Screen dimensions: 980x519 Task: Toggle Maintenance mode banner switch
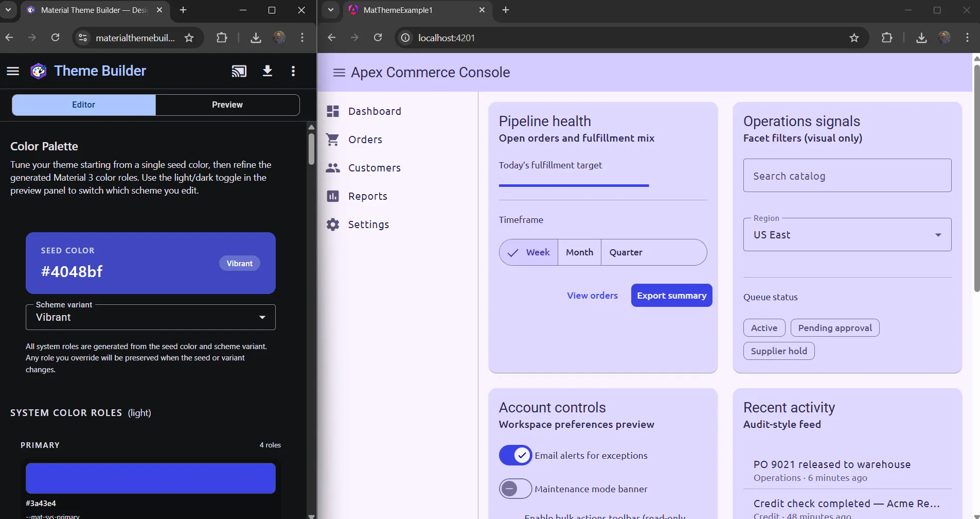(x=515, y=489)
